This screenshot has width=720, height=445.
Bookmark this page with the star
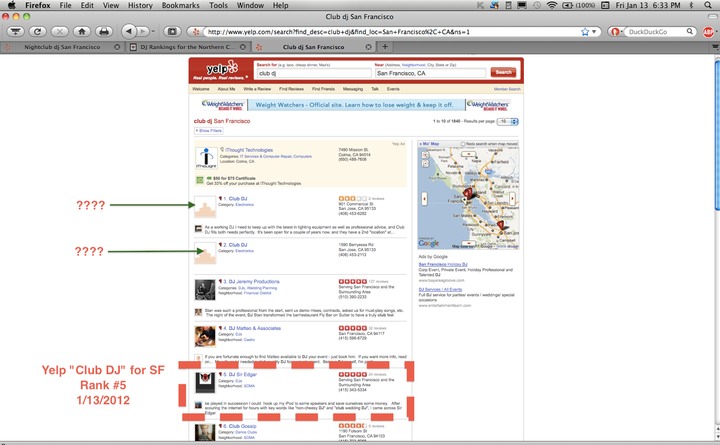585,32
